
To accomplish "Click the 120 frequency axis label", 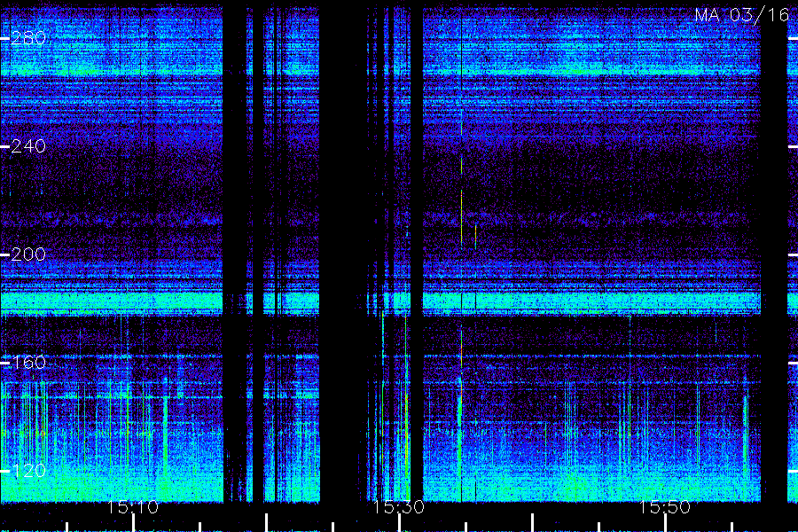I will click(28, 471).
